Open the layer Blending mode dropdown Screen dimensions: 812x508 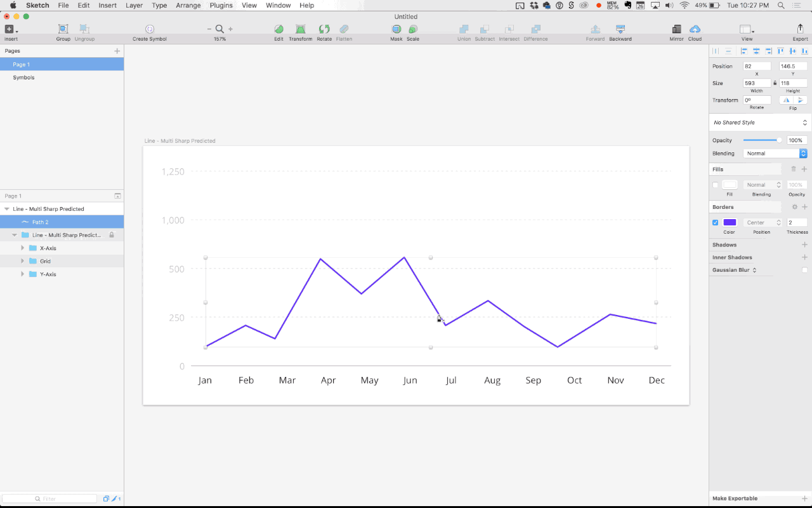tap(775, 153)
